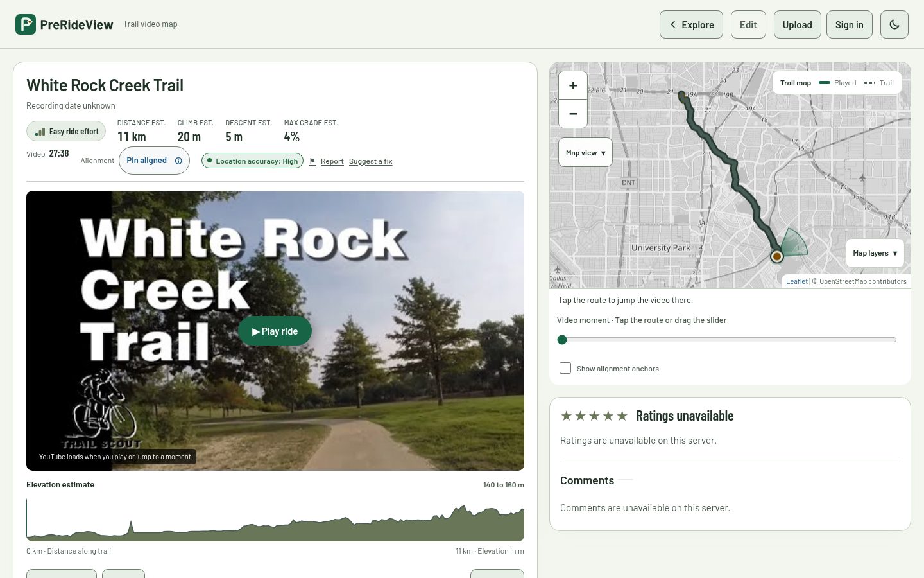Click the Upload button

[797, 24]
